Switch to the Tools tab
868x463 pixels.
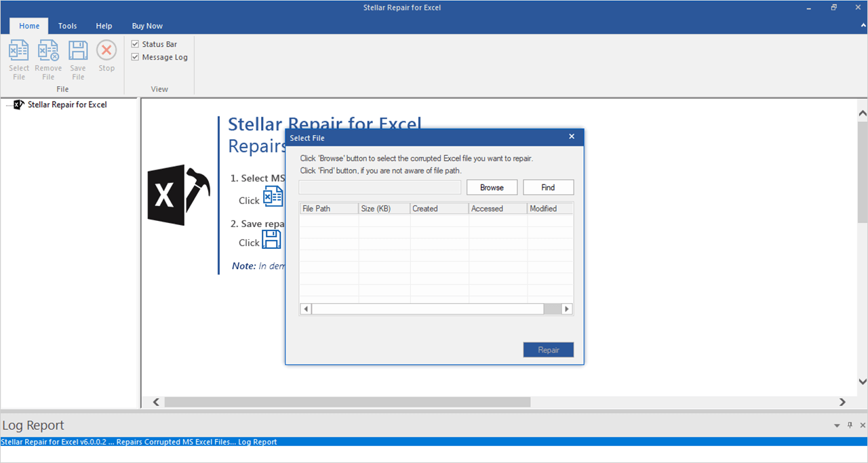tap(67, 26)
